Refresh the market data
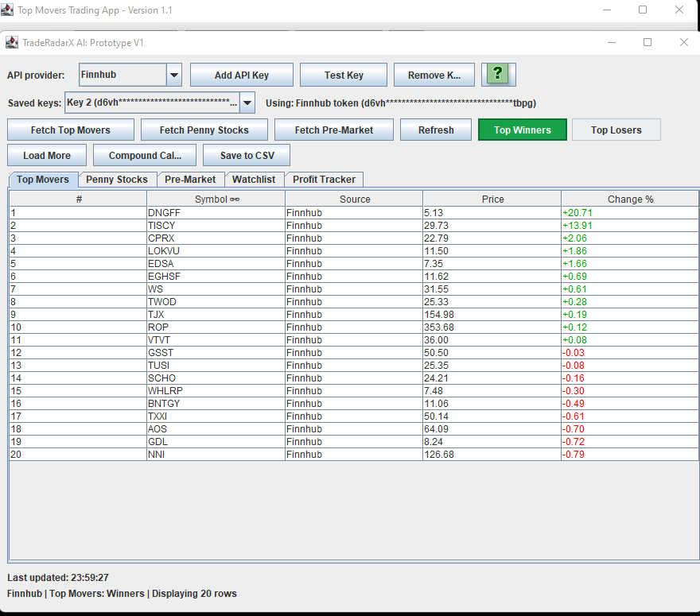The width and height of the screenshot is (700, 616). [x=435, y=129]
